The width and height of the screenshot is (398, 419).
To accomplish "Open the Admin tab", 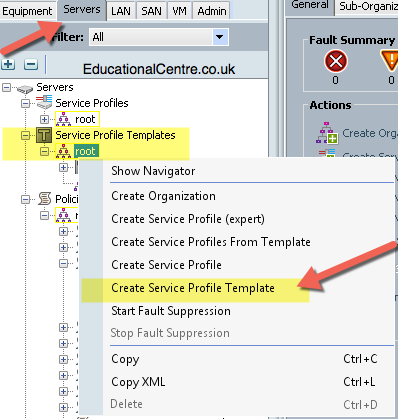I will (212, 11).
